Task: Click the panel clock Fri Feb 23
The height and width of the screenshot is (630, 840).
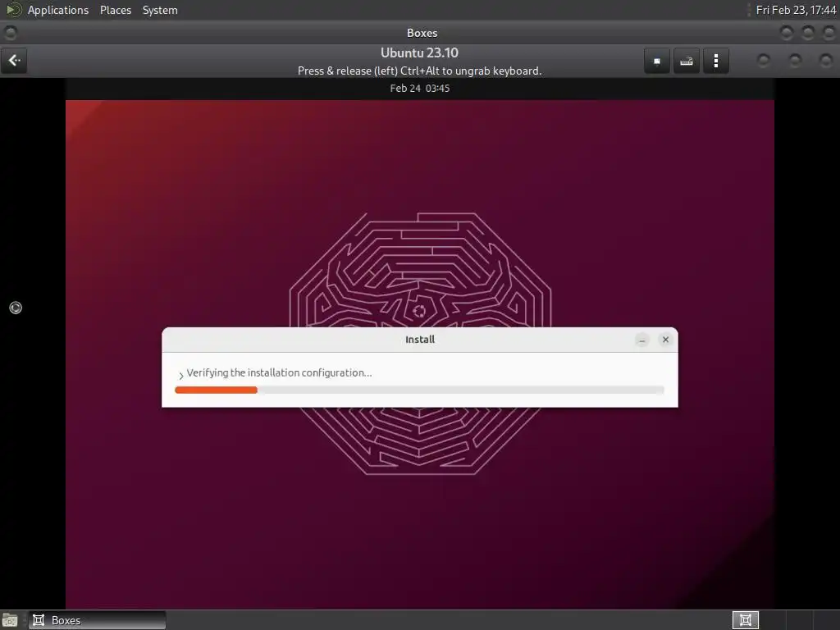Action: [x=796, y=10]
